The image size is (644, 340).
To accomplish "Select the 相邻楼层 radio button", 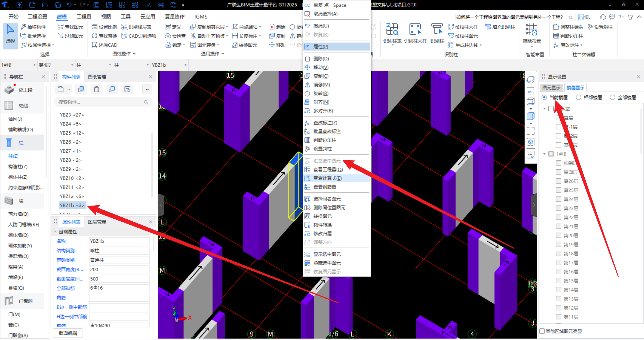I will tap(579, 97).
